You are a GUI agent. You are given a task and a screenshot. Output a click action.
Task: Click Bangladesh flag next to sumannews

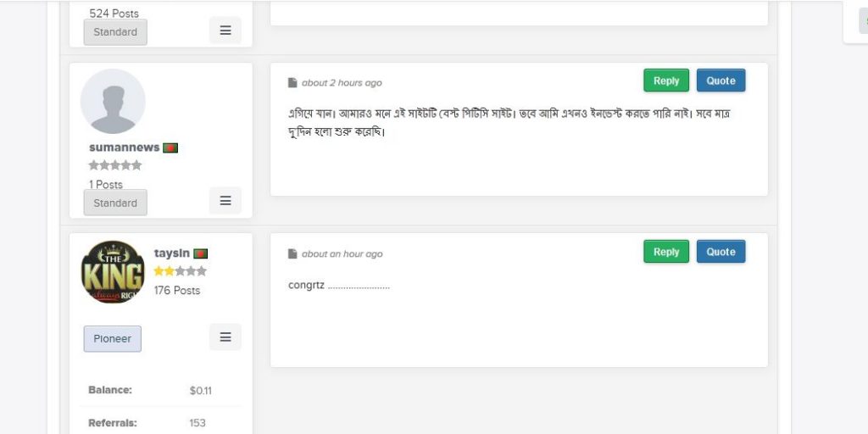[170, 147]
